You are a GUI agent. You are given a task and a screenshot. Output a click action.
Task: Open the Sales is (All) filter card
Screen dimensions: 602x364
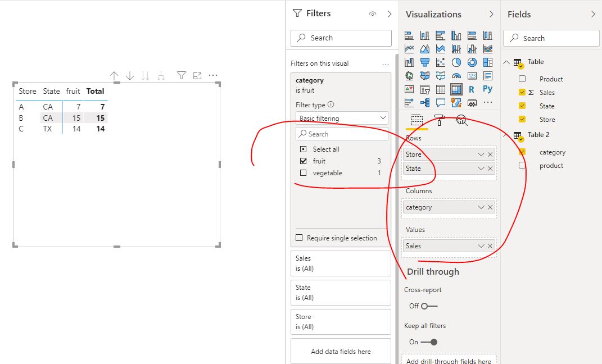pyautogui.click(x=341, y=263)
